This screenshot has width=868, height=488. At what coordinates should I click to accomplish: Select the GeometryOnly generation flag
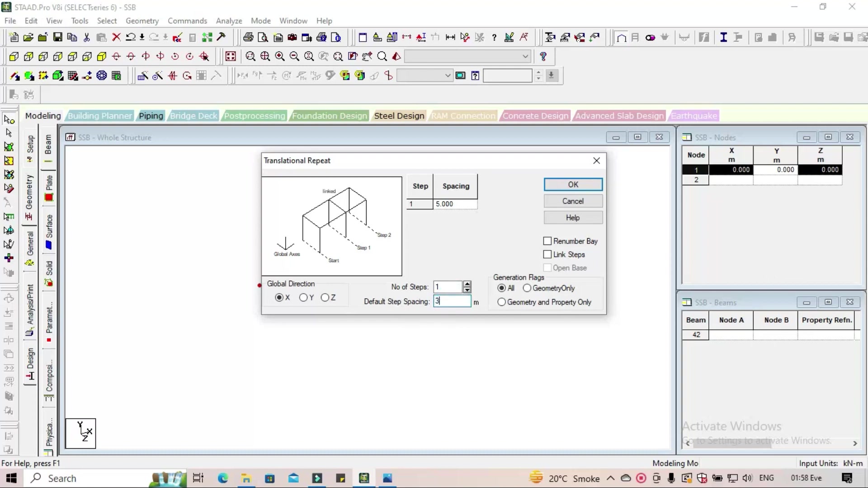[x=527, y=288]
